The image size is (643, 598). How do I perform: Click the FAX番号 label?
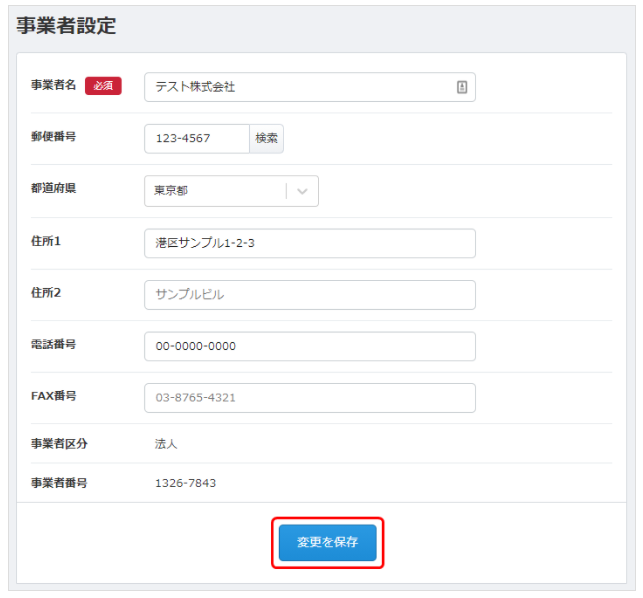click(53, 396)
